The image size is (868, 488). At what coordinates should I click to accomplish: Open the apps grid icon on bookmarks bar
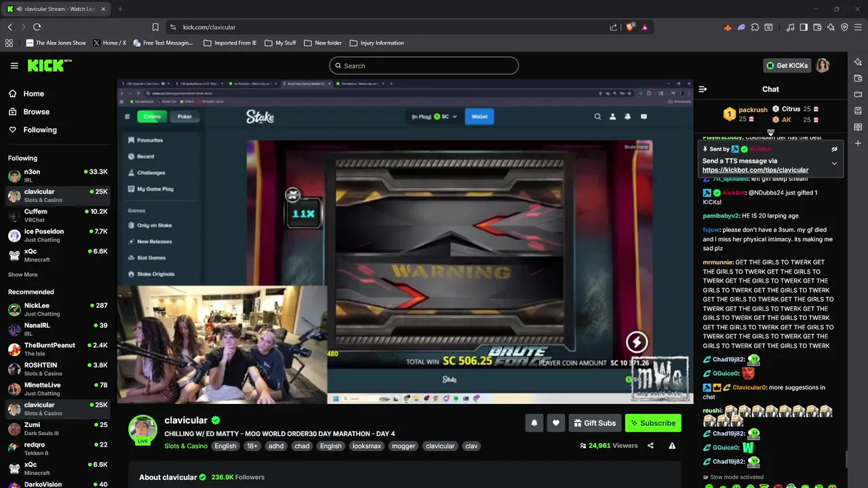click(x=9, y=43)
